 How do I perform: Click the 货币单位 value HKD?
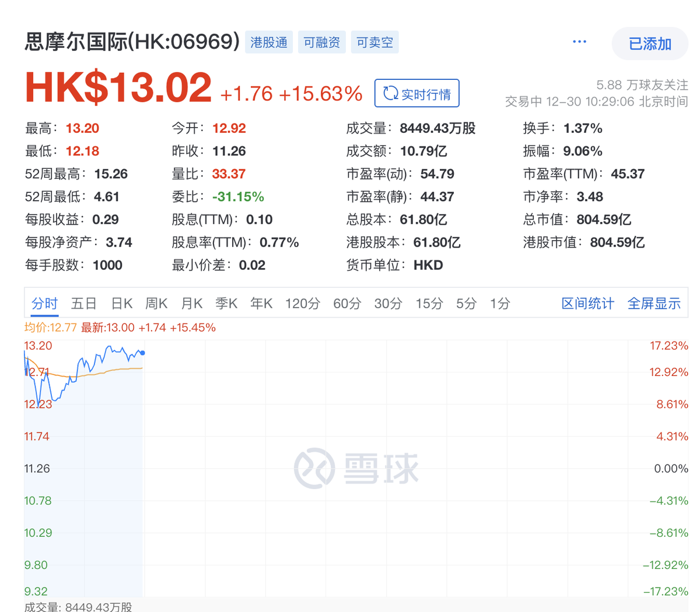tap(428, 265)
